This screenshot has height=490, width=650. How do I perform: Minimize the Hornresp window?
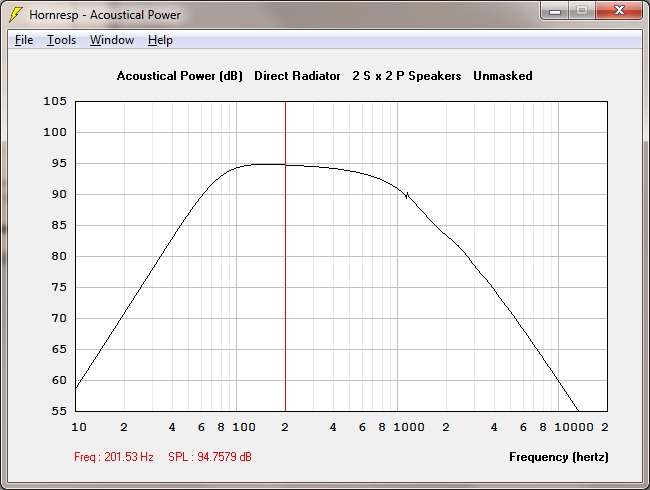click(555, 11)
